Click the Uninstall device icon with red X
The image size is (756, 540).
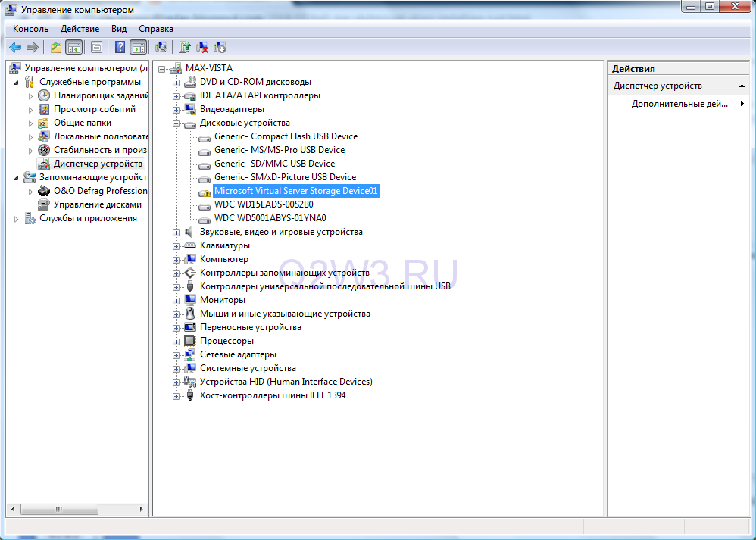(202, 47)
